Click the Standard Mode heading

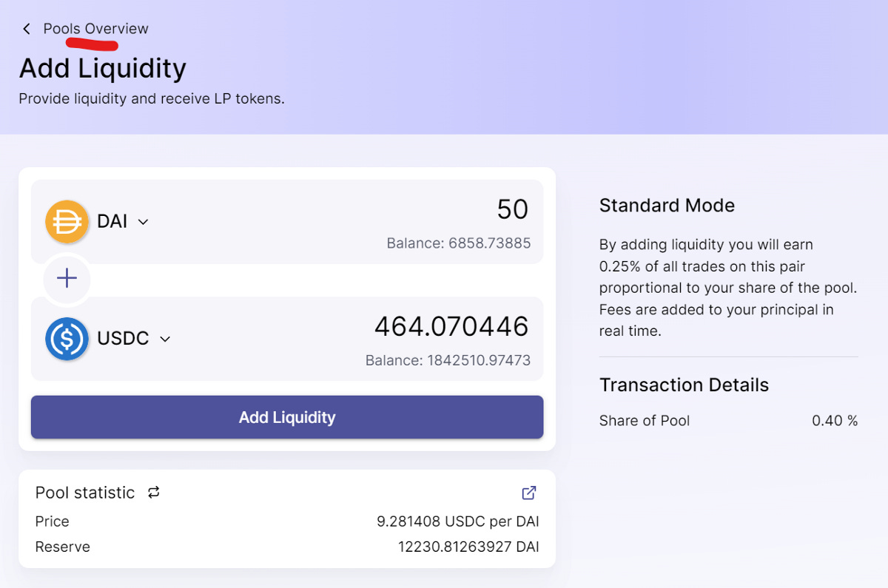point(667,206)
